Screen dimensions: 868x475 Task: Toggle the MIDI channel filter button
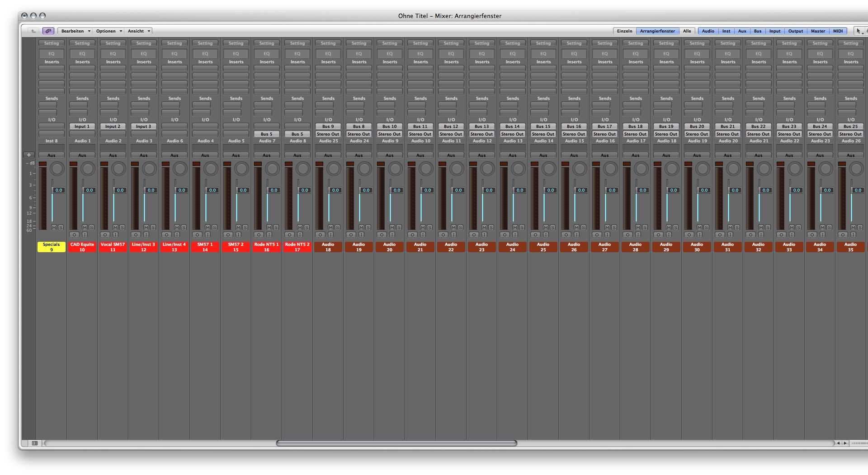coord(838,31)
